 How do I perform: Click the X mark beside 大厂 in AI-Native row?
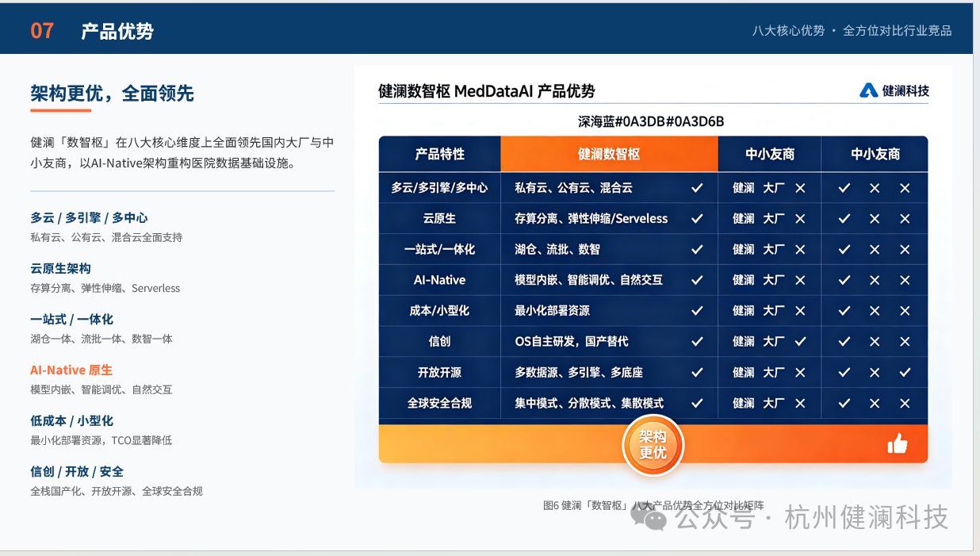(800, 280)
